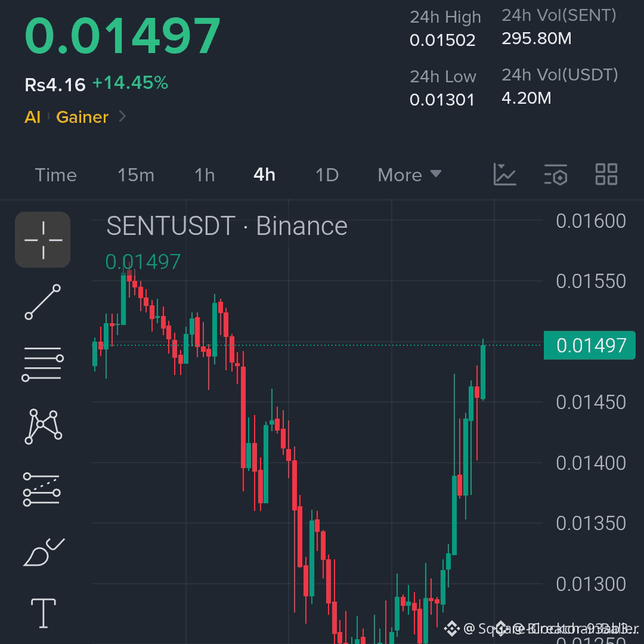Click the green 0.01497 legend value in chart
644x644 pixels.
point(143,262)
